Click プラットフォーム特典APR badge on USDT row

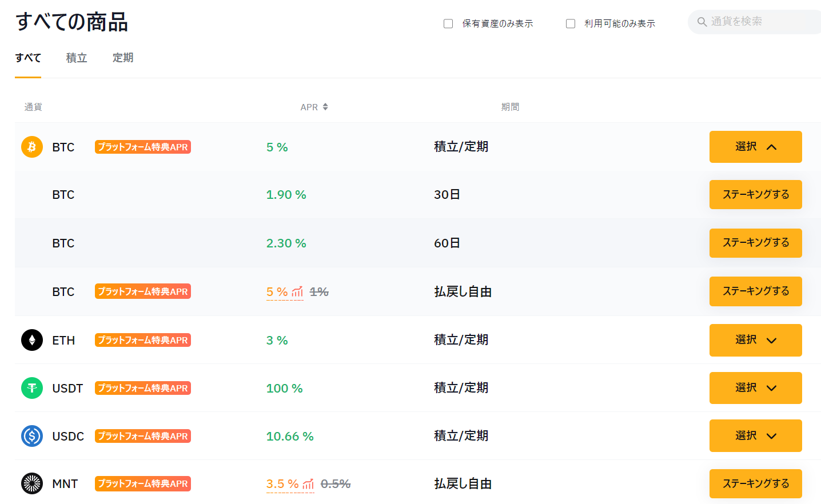pos(143,388)
